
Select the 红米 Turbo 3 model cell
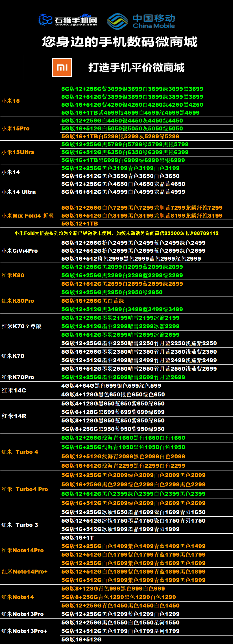tap(30, 525)
